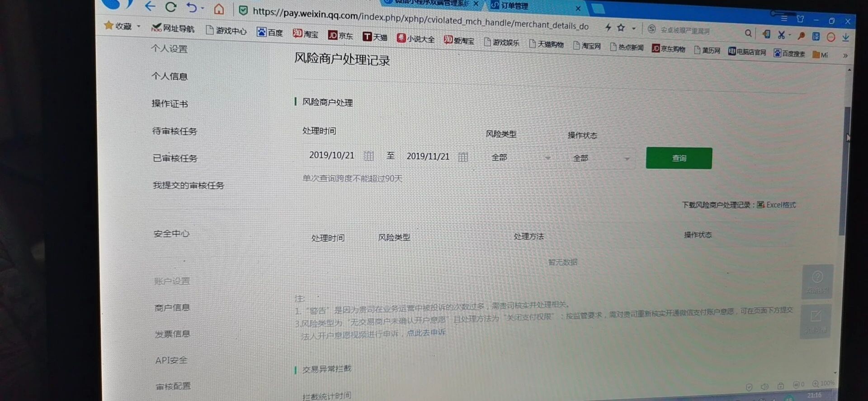Click the page vertical scrollbar thumb
Viewport: 868px width, 401px height.
pos(845,172)
